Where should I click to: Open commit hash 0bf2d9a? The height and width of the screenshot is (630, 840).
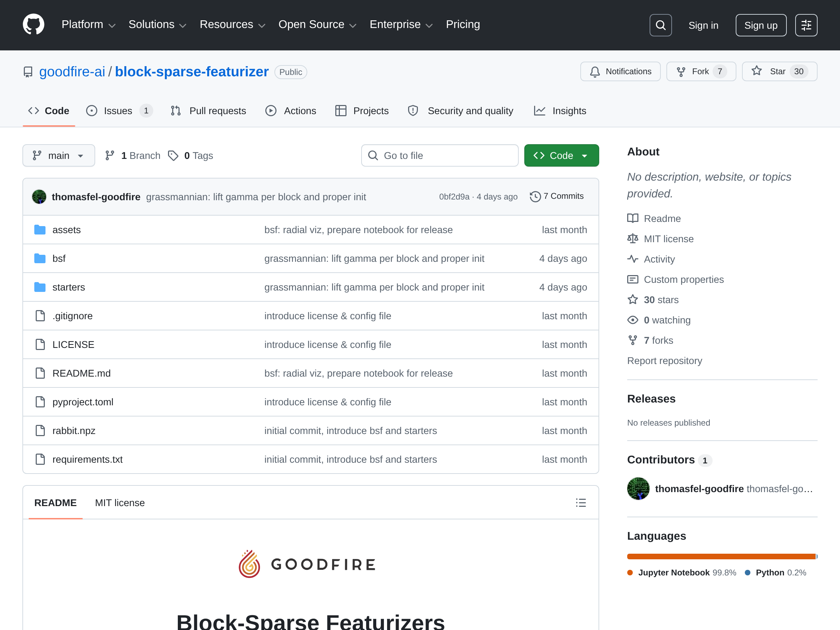[454, 197]
